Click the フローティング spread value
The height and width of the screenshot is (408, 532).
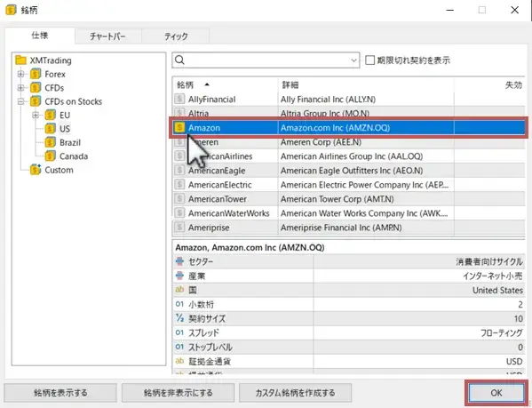click(502, 333)
